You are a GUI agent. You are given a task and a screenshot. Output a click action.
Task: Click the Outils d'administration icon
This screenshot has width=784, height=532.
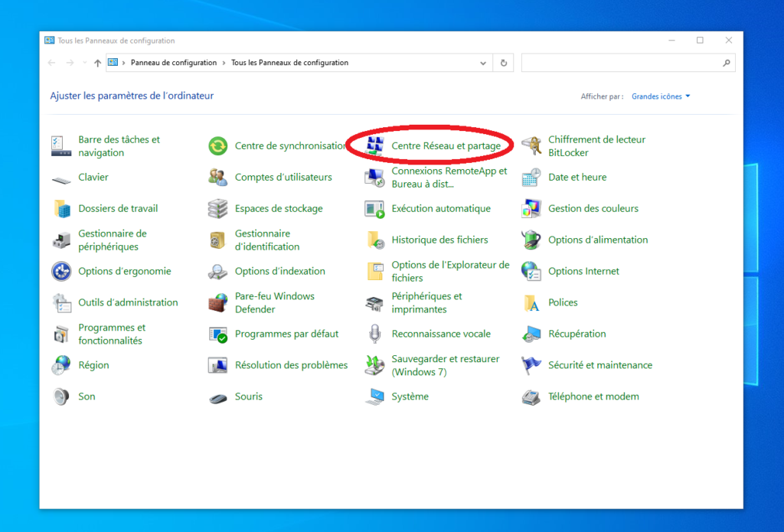pos(61,303)
